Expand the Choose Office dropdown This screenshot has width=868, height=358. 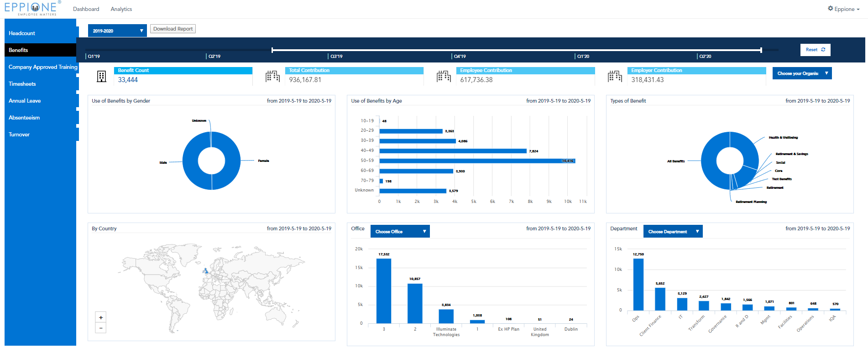click(x=400, y=232)
